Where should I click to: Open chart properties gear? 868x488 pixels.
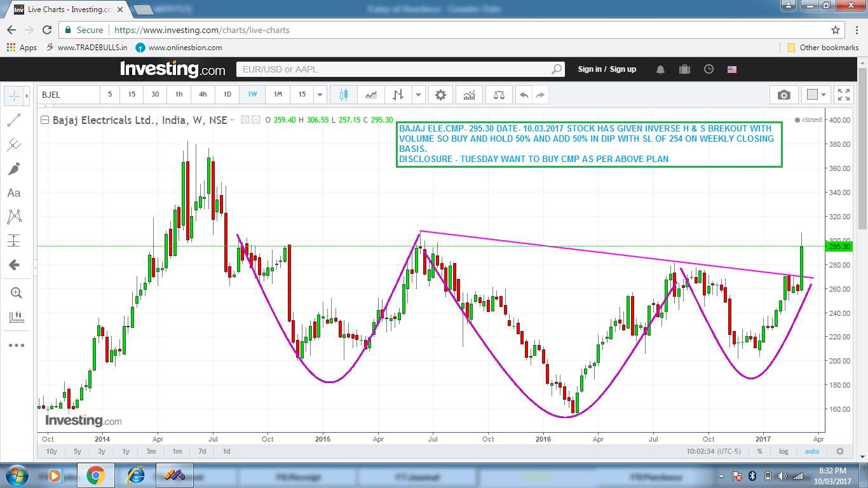coord(440,95)
